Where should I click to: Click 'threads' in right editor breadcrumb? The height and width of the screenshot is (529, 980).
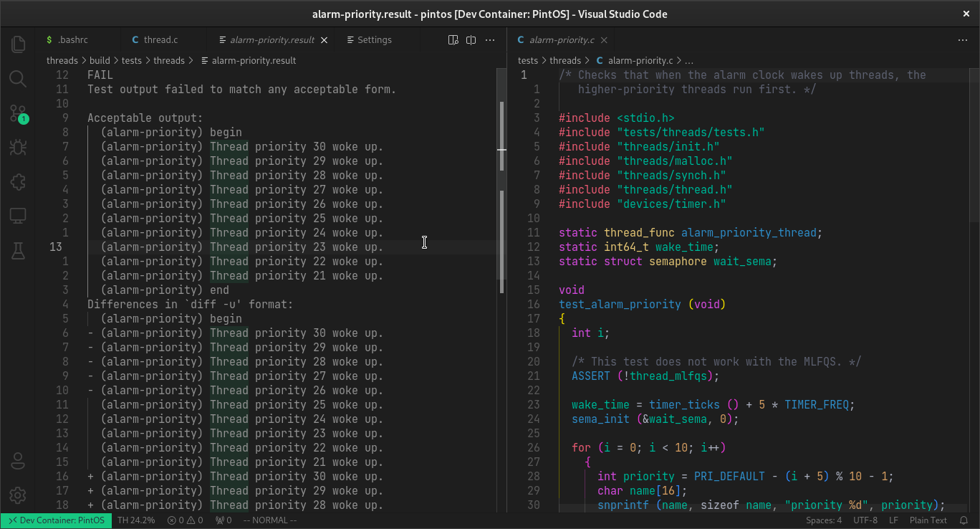[565, 61]
